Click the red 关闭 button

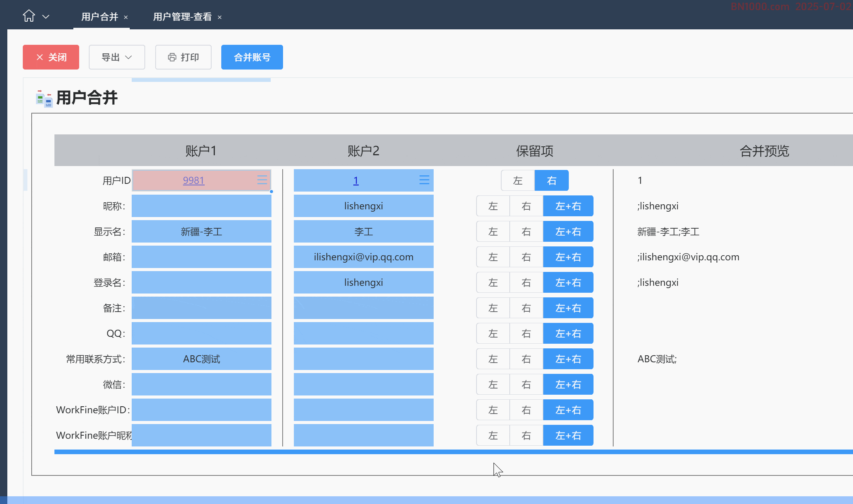click(x=51, y=57)
